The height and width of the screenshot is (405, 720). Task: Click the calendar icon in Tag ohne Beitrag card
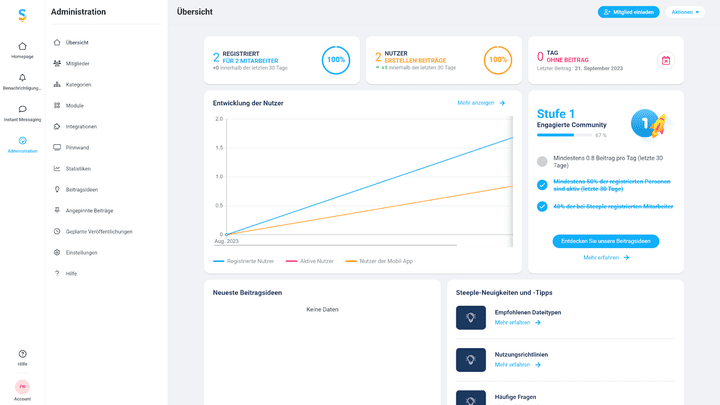click(x=665, y=61)
